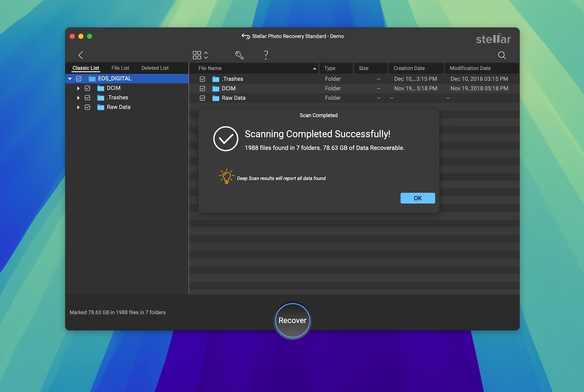The width and height of the screenshot is (584, 392).
Task: Click the Raw Data folder icon in file list
Action: tap(216, 98)
